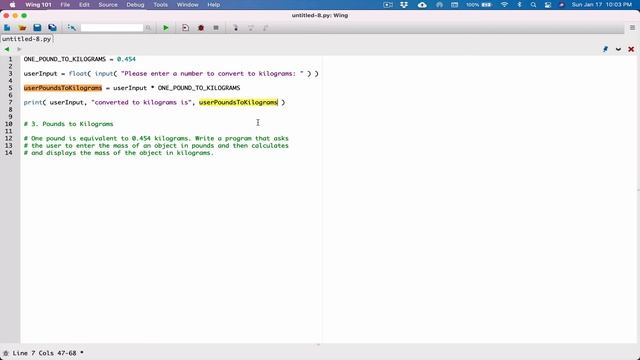Click the comment starting "# One pound is equivalent"
Viewport: 640px width, 360px height.
pyautogui.click(x=156, y=138)
